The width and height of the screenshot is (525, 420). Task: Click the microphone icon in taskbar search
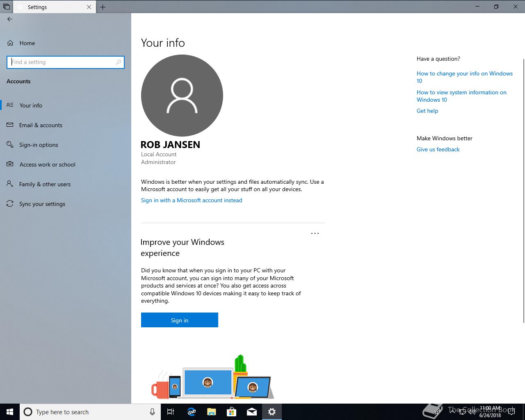coord(152,412)
